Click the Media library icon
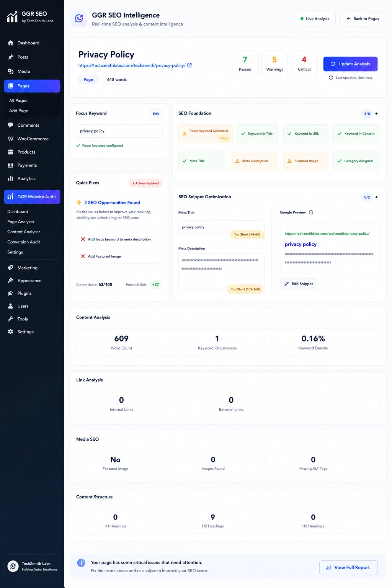This screenshot has height=588, width=392. coord(11,71)
